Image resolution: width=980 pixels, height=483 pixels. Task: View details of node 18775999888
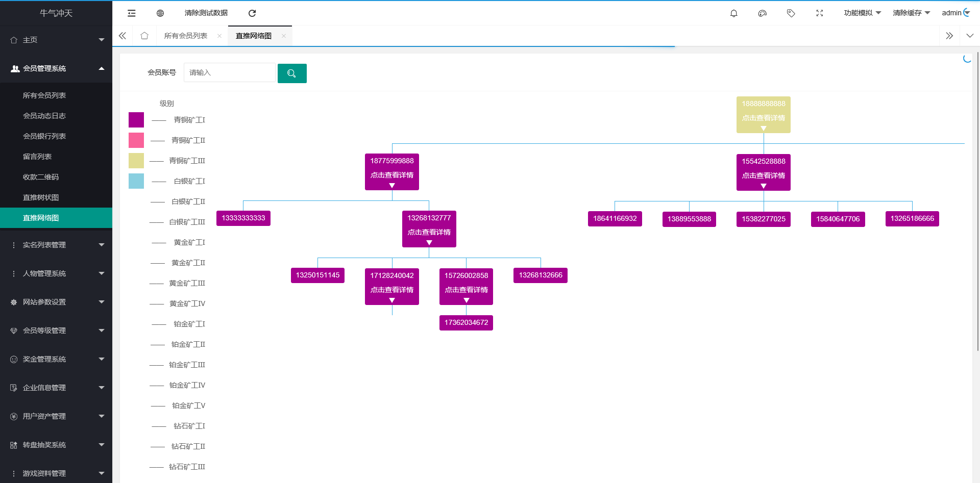(392, 175)
